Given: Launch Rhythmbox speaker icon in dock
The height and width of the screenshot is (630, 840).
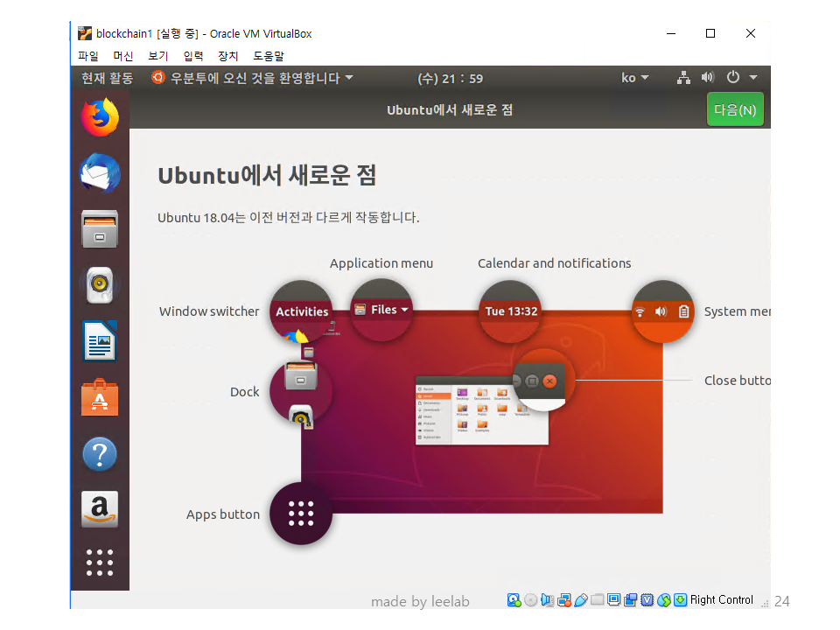Looking at the screenshot, I should (x=100, y=285).
